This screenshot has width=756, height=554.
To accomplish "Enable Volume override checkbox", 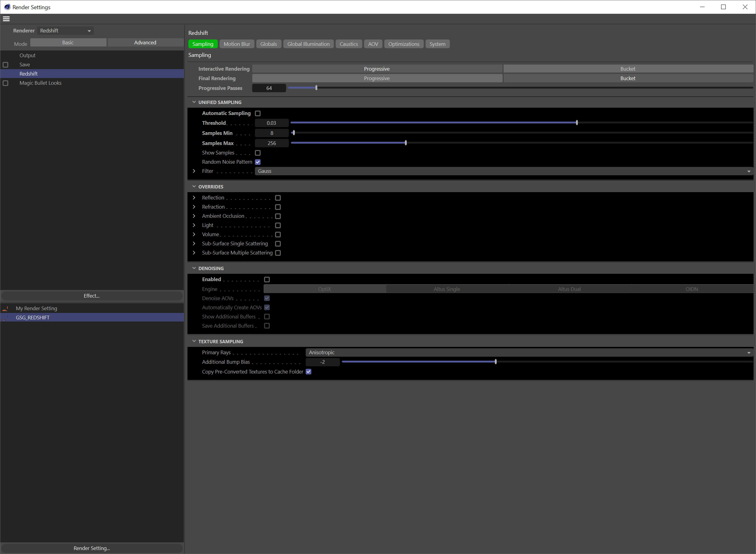I will (278, 234).
